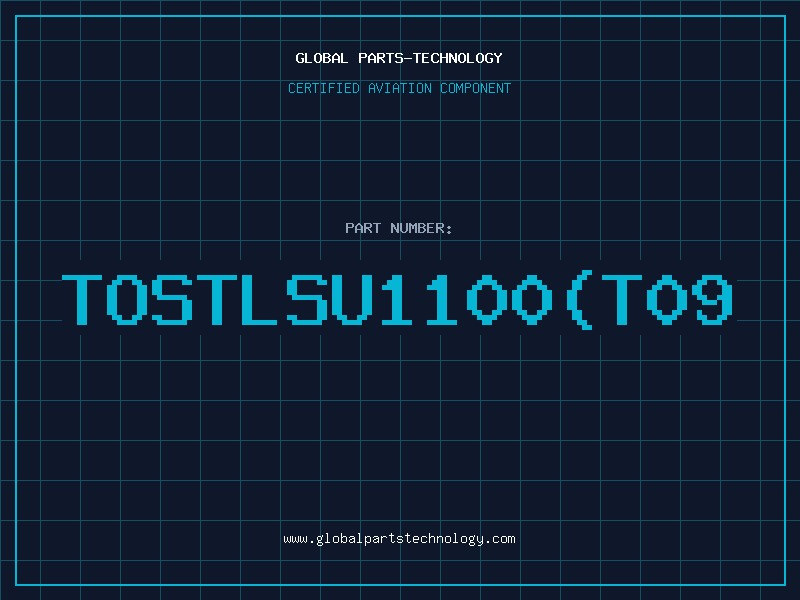Click the PART NUMBER: label
This screenshot has height=600, width=800.
pos(399,228)
